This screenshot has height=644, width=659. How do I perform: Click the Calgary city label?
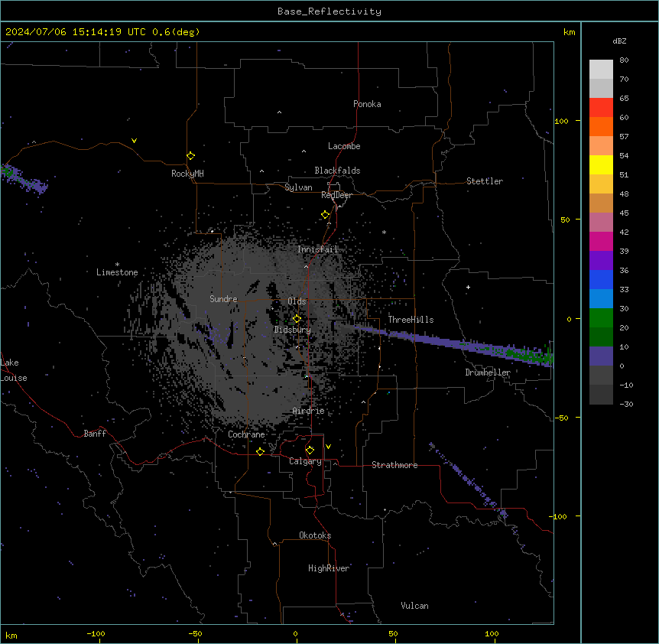click(x=306, y=461)
